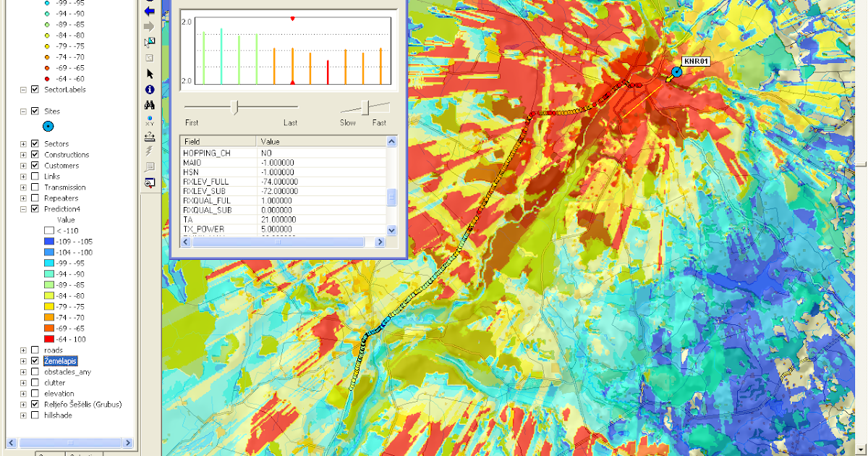Expand the roads layer node
This screenshot has height=456, width=868.
(x=23, y=350)
